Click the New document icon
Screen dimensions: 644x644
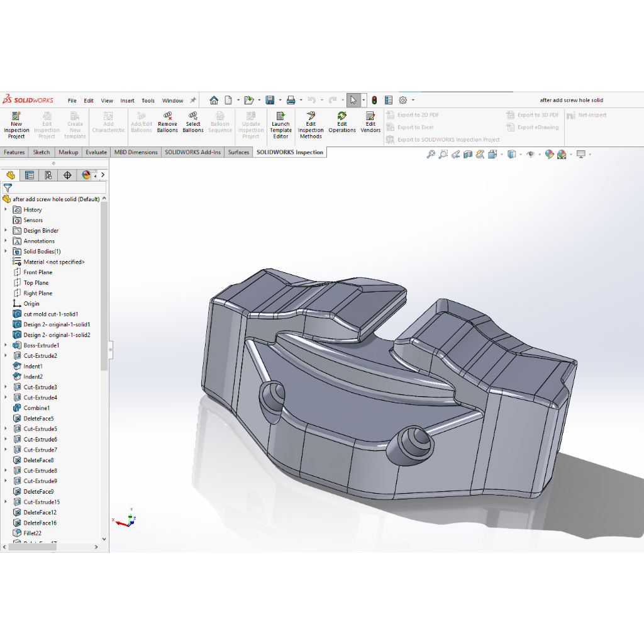[228, 100]
